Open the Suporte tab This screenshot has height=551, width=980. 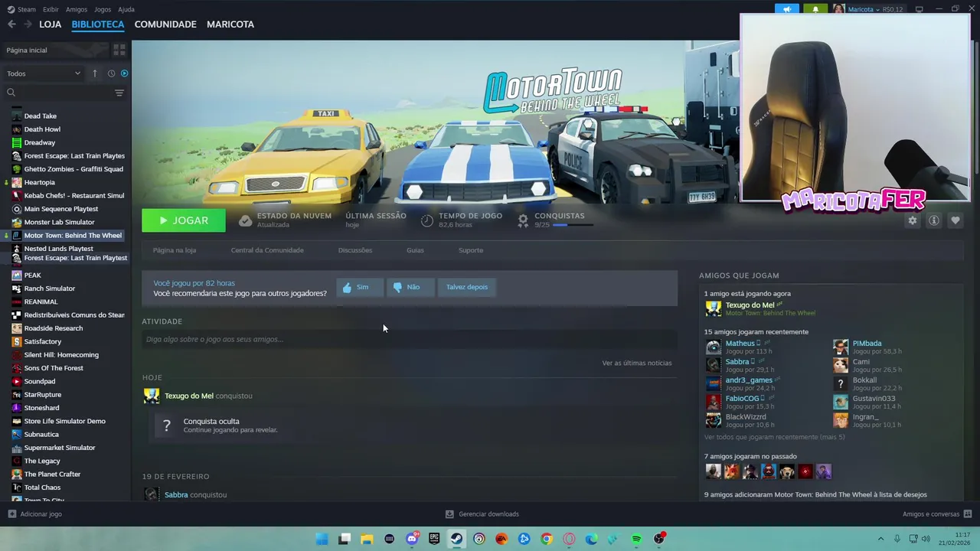(x=471, y=250)
